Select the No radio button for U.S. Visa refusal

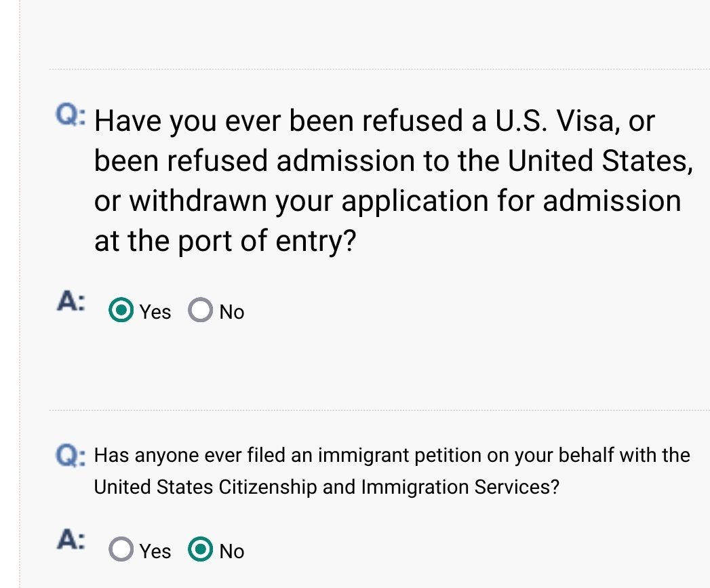click(x=200, y=310)
